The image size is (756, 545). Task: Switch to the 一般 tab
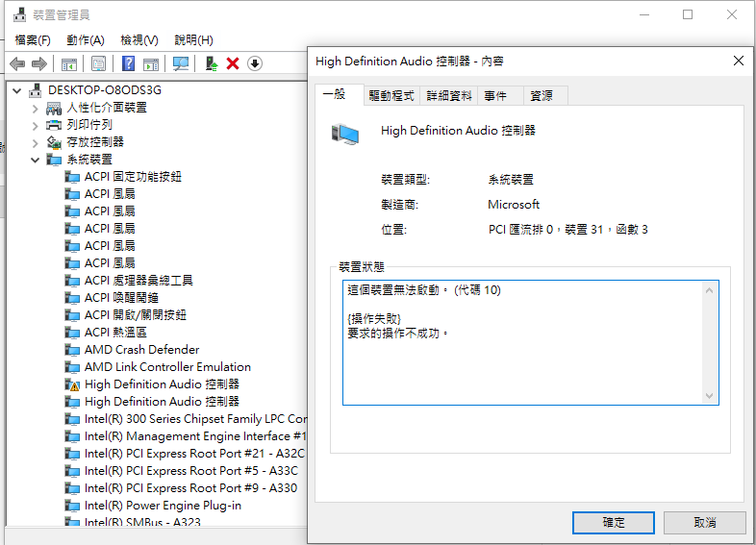[x=339, y=94]
